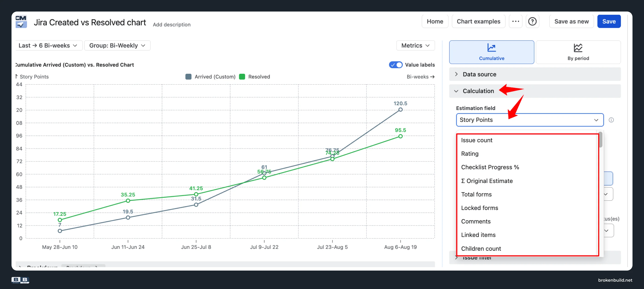The image size is (644, 289).
Task: Open the Metrics dropdown
Action: (x=415, y=46)
